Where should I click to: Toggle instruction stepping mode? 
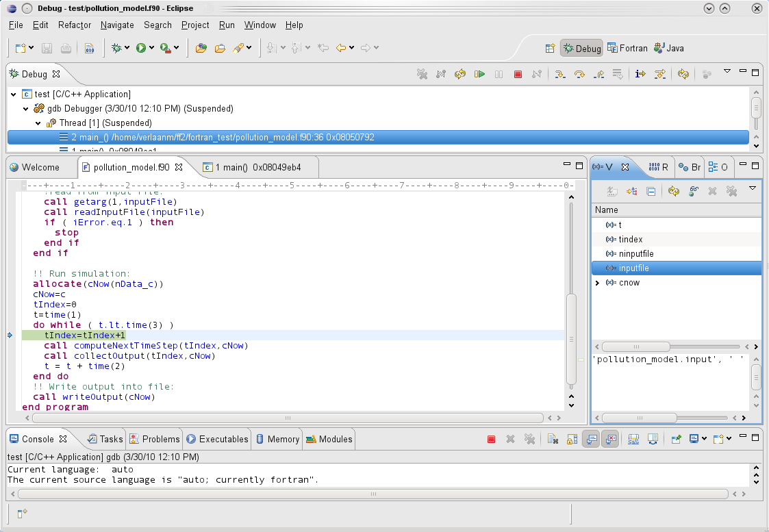[x=639, y=74]
